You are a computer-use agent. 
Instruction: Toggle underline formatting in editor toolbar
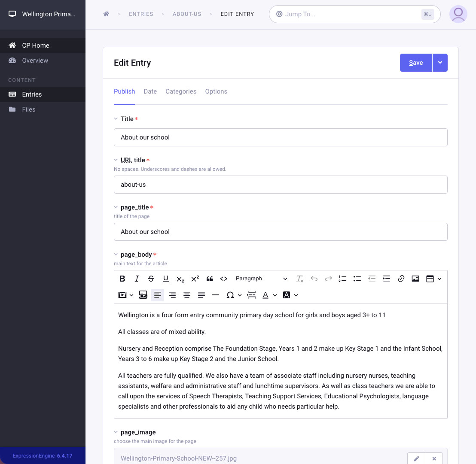coord(166,279)
